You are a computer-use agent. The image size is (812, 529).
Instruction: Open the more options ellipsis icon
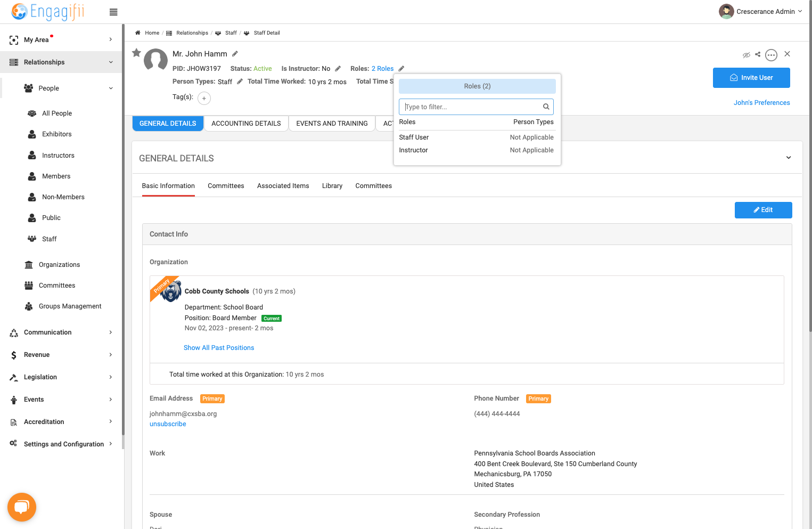coord(771,55)
